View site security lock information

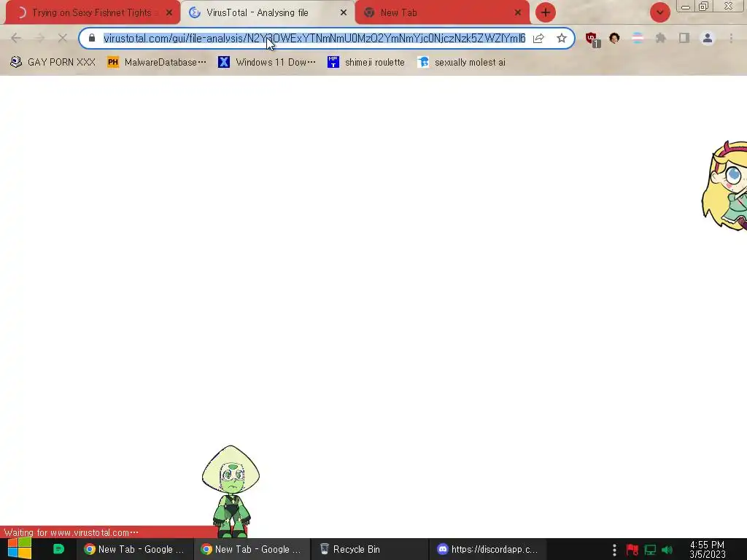[x=92, y=38]
